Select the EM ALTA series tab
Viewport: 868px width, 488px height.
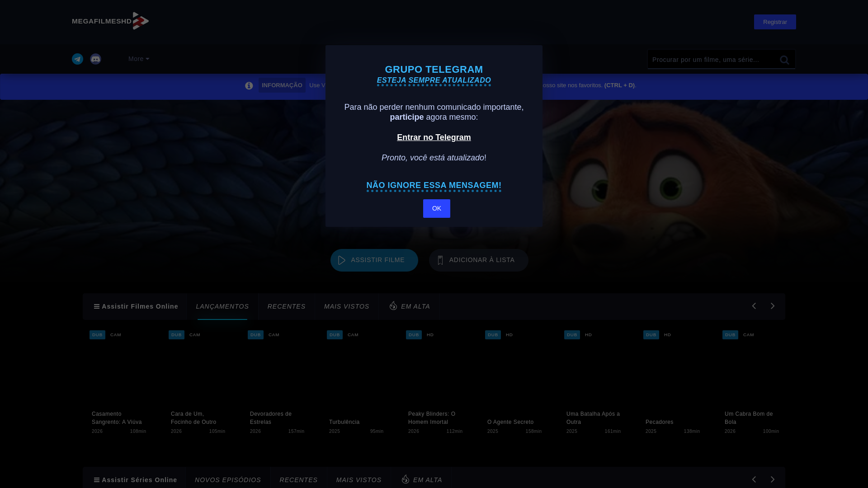click(x=422, y=480)
